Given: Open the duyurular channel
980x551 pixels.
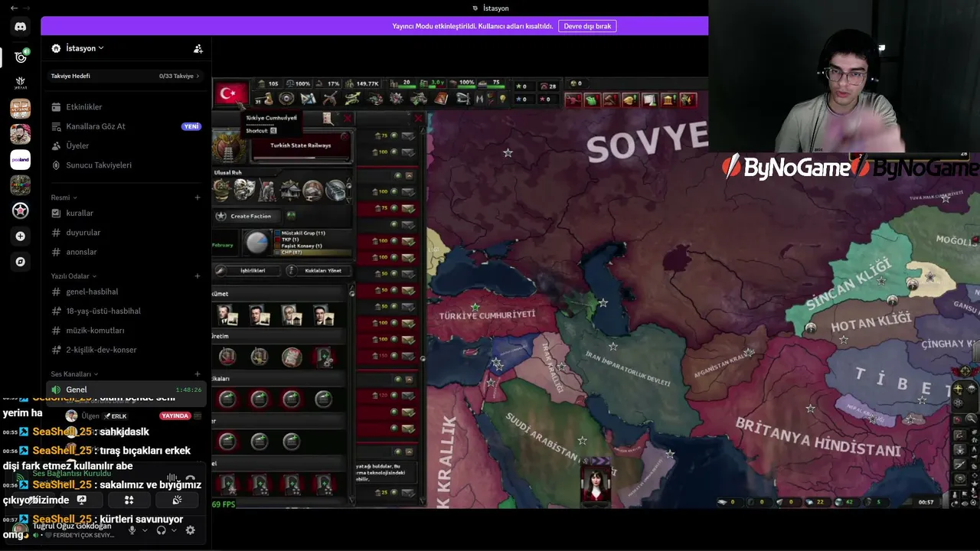Looking at the screenshot, I should [126, 233].
